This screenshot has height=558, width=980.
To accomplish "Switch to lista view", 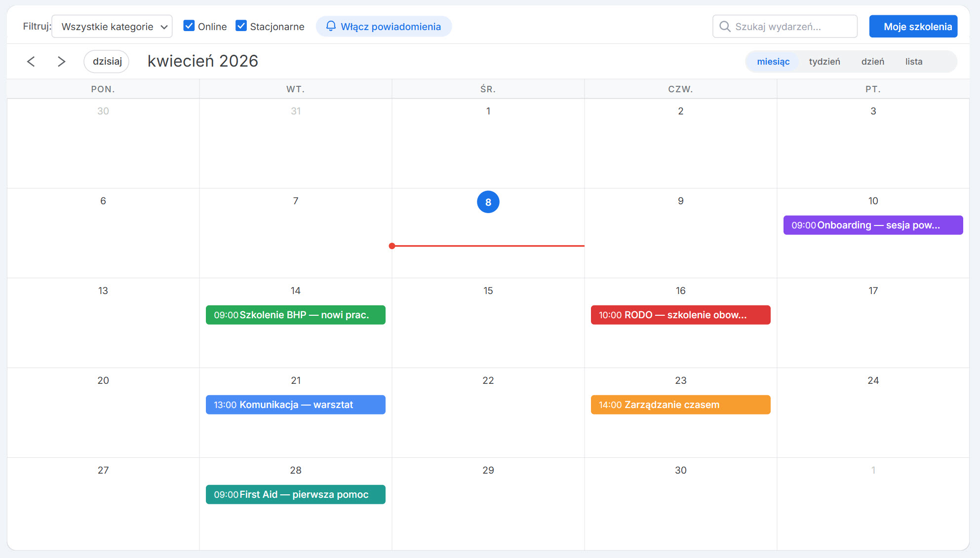I will (x=913, y=62).
